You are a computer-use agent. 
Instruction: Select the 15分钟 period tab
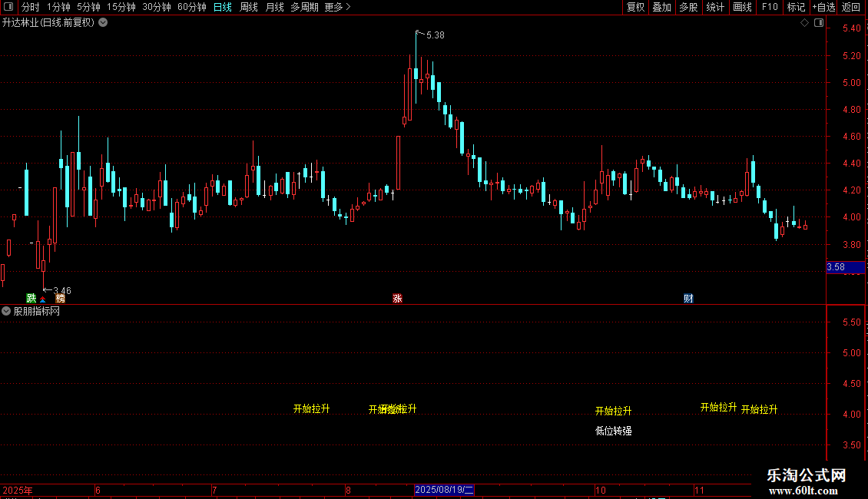click(121, 7)
